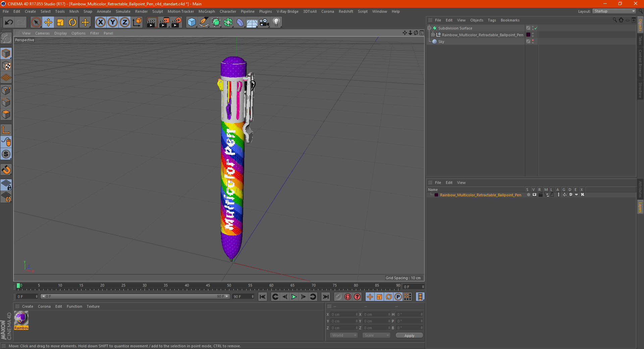Viewport: 644px width, 349px height.
Task: Click the timeline range slider bar
Action: tap(135, 296)
